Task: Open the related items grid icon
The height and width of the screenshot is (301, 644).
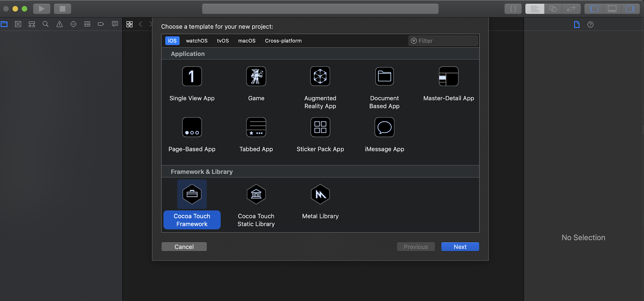Action: tap(130, 24)
